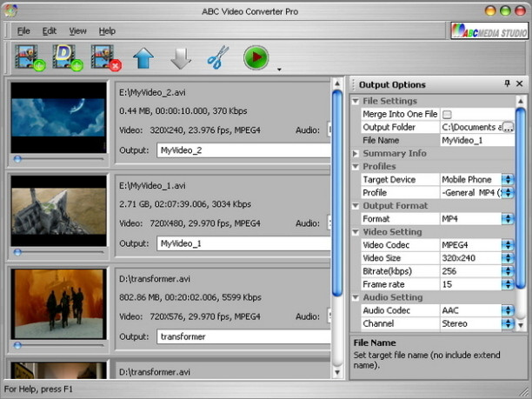
Task: Click the MyVideo_2 sky thumbnail
Action: [58, 117]
